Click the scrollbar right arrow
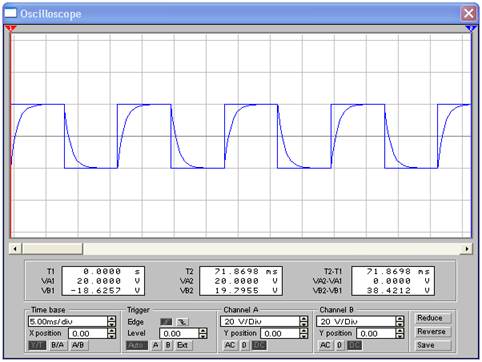482x362 pixels. [467, 249]
